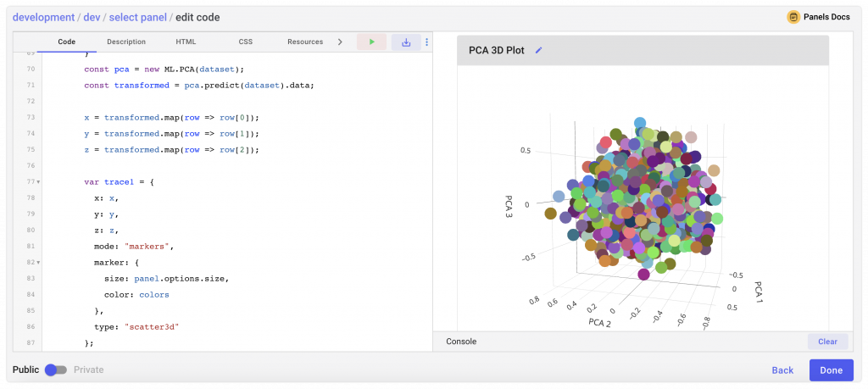Open the Resources tab
This screenshot has width=868, height=389.
[305, 42]
